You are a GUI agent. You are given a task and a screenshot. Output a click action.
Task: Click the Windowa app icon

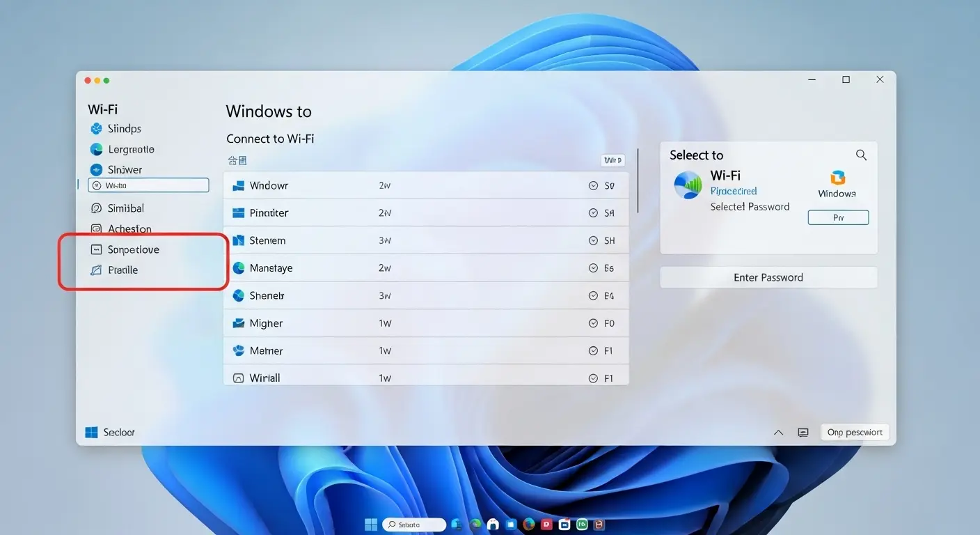click(x=838, y=178)
